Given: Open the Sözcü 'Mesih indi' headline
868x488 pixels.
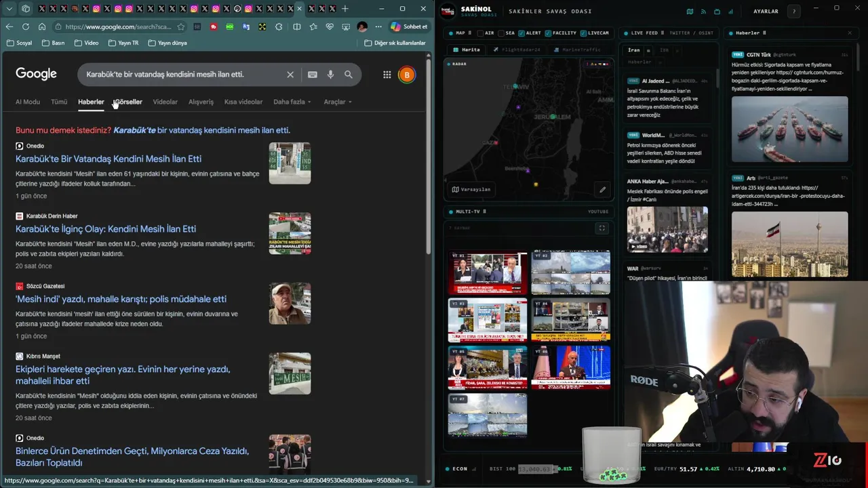Looking at the screenshot, I should point(121,299).
